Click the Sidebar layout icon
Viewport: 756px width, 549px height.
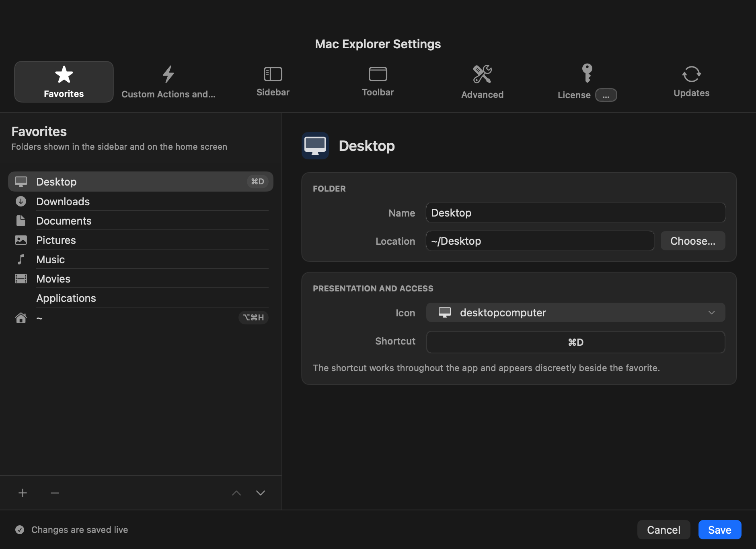(x=273, y=74)
